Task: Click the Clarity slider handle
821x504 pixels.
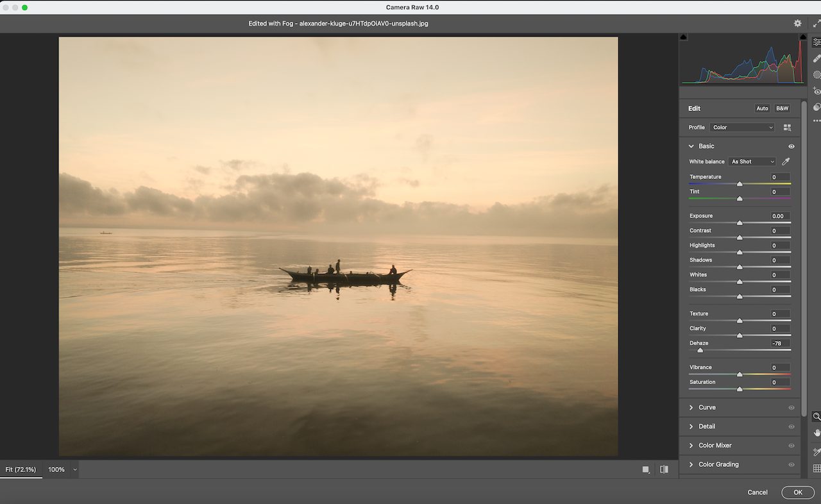Action: (x=740, y=335)
